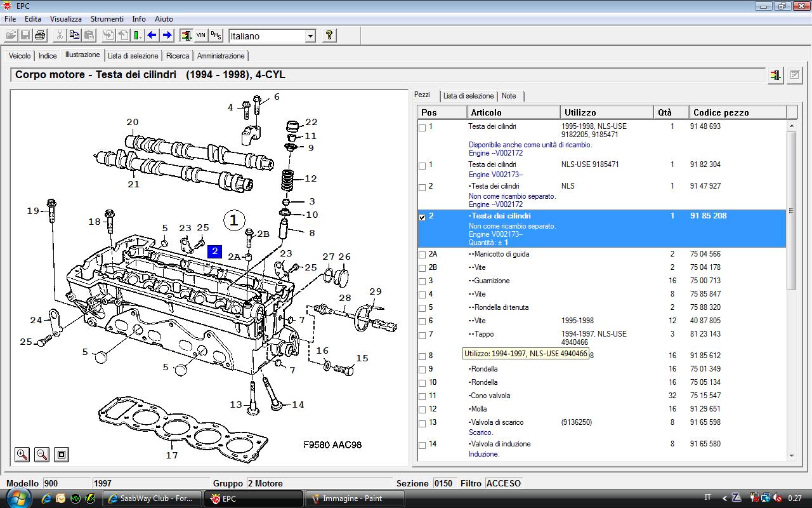Sort by the Pos column header
Viewport: 812px width, 508px height.
pos(442,112)
